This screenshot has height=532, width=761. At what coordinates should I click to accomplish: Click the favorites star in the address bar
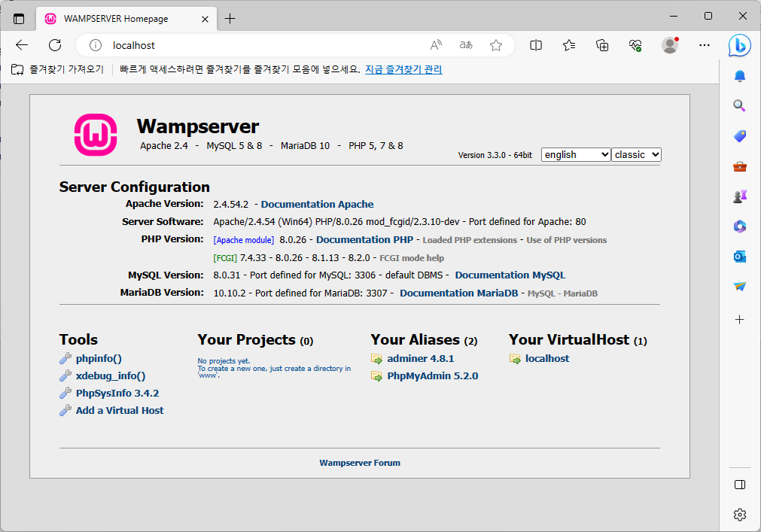tap(496, 45)
